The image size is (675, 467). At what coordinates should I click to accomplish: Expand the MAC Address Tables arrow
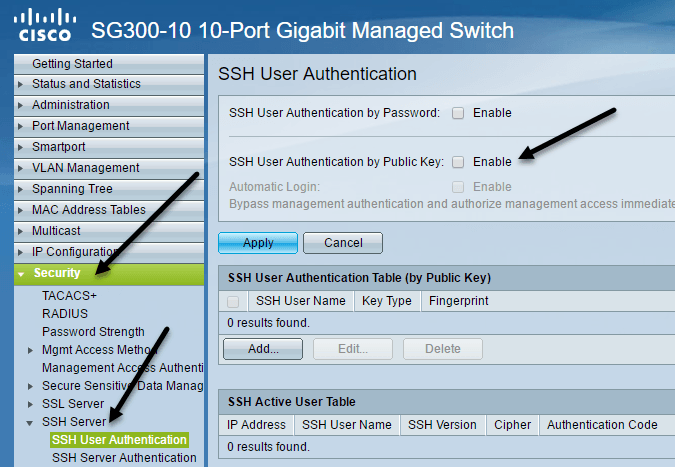coord(20,210)
